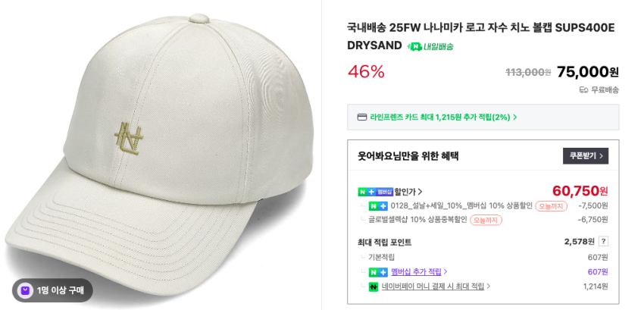
Task: Click the 1명 이상 구매 badge
Action: [x=52, y=291]
